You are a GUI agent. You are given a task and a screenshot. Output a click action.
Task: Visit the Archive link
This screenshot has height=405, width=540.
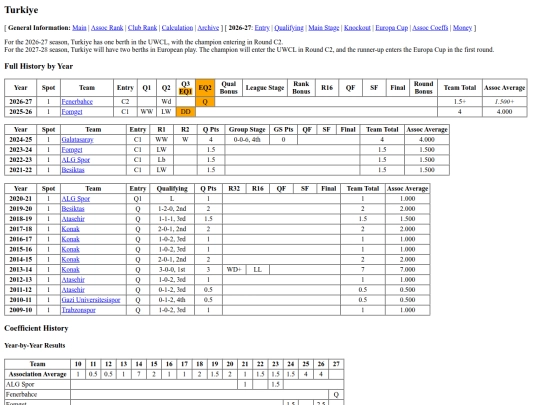click(x=208, y=28)
